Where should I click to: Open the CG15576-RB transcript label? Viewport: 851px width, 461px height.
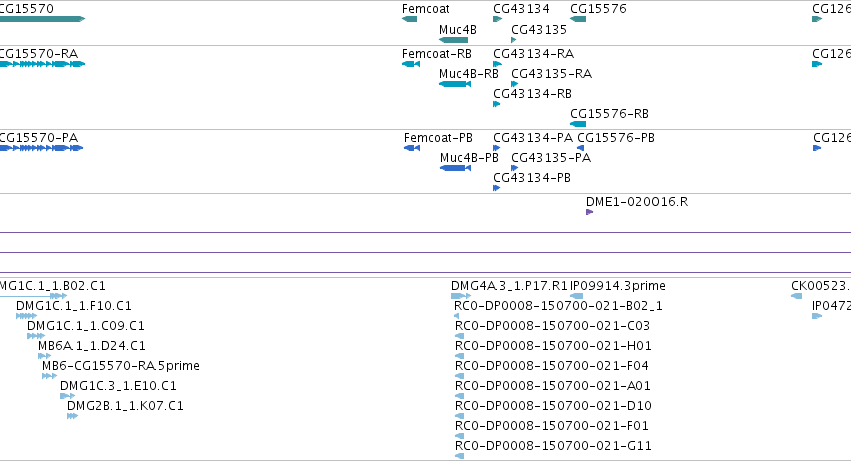(609, 114)
